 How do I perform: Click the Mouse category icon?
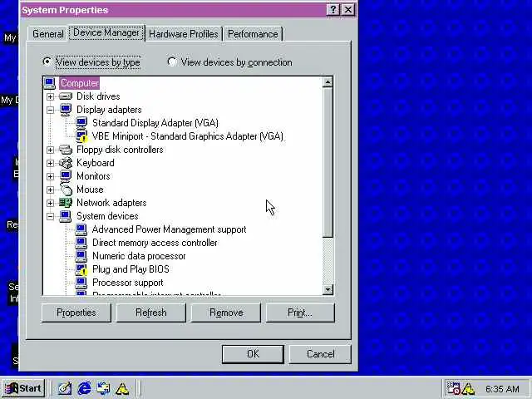tap(66, 189)
